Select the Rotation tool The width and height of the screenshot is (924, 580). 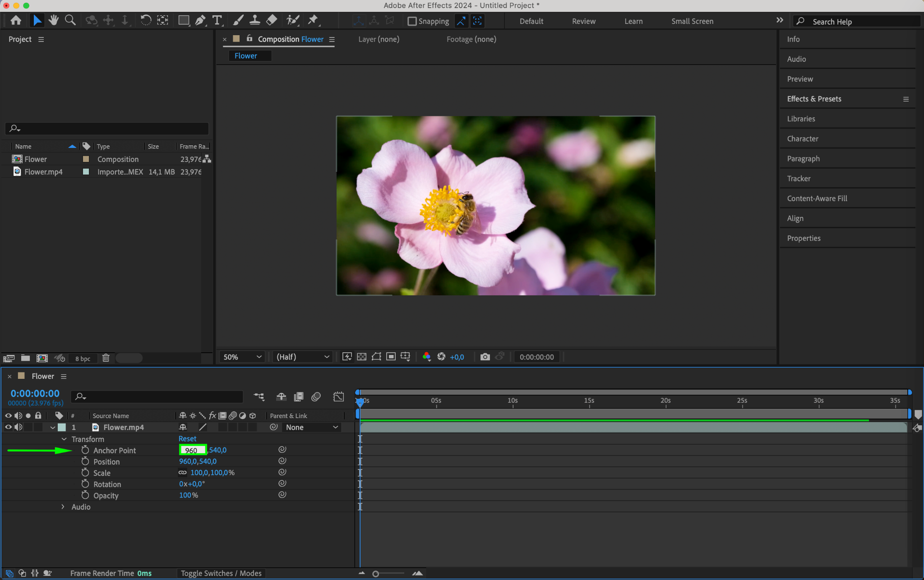point(145,20)
